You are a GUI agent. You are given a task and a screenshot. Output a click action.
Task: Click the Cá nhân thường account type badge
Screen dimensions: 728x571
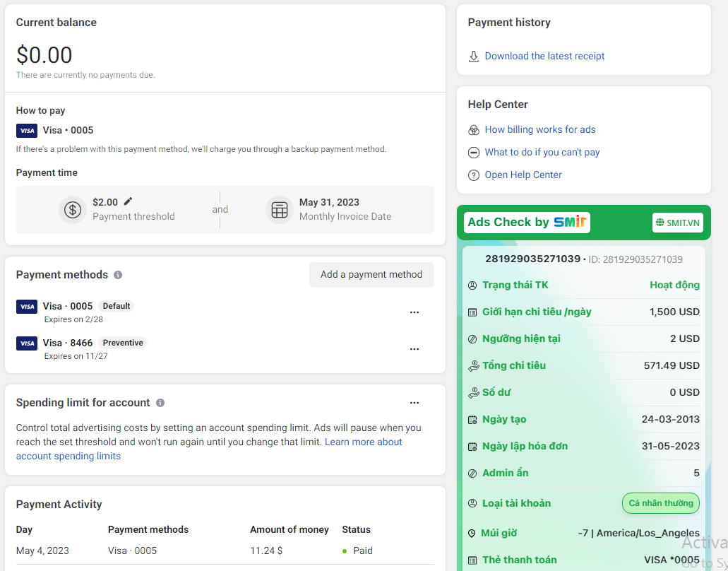[660, 503]
